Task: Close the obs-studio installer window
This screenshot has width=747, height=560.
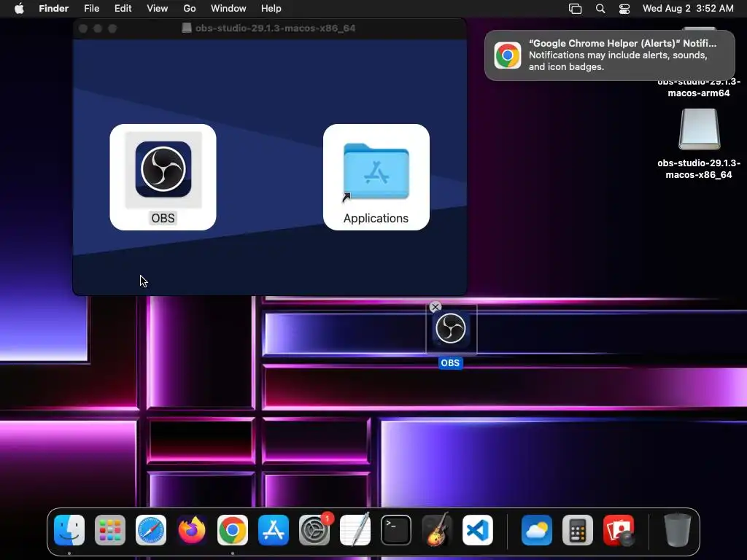Action: click(83, 28)
